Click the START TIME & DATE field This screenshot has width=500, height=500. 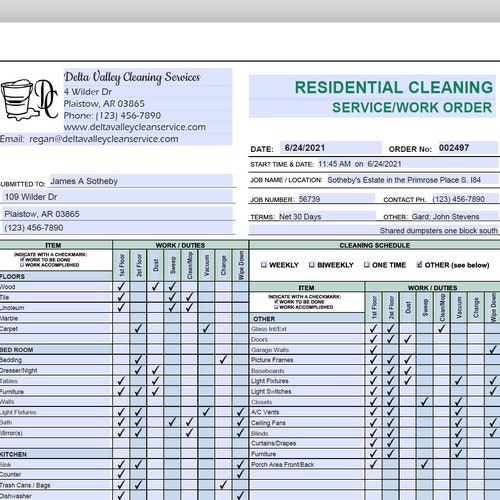pos(408,164)
